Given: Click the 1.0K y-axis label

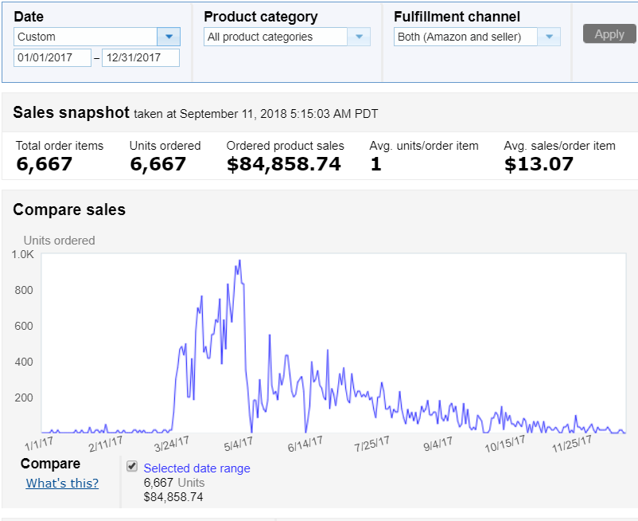Looking at the screenshot, I should 22,255.
